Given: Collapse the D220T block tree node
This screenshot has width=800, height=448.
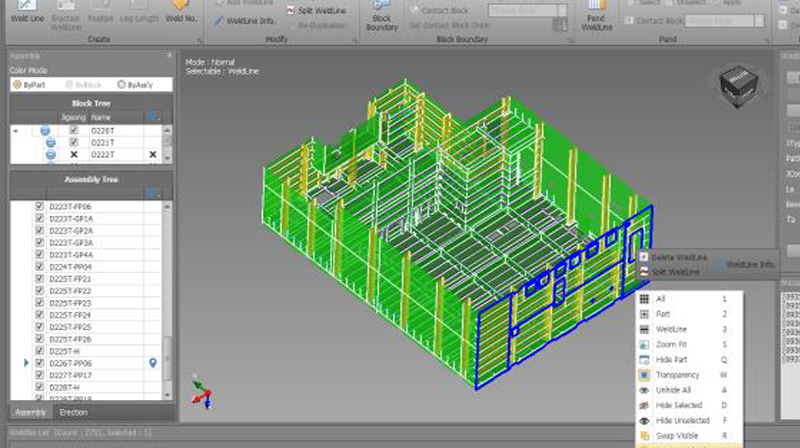Looking at the screenshot, I should (x=15, y=131).
